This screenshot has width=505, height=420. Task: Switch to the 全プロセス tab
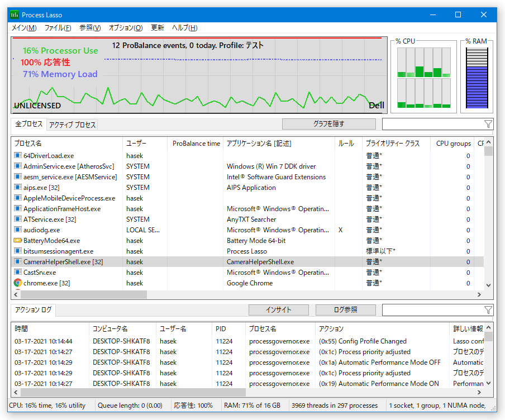(28, 124)
